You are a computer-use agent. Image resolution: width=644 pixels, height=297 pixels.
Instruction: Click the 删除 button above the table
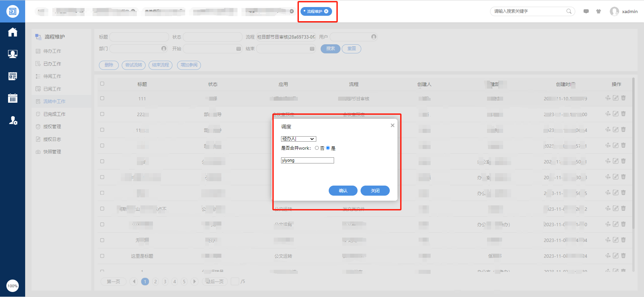point(109,65)
